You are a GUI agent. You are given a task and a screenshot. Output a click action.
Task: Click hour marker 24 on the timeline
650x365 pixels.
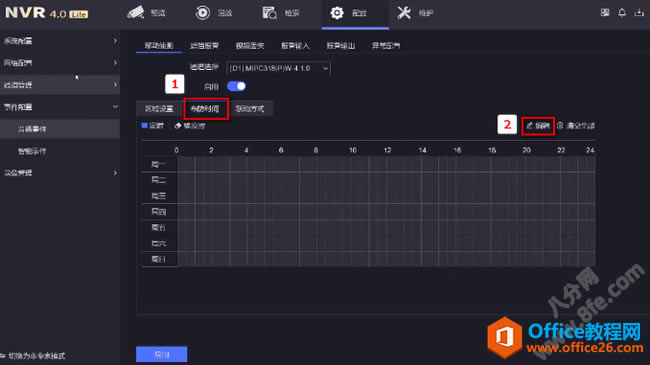[590, 150]
